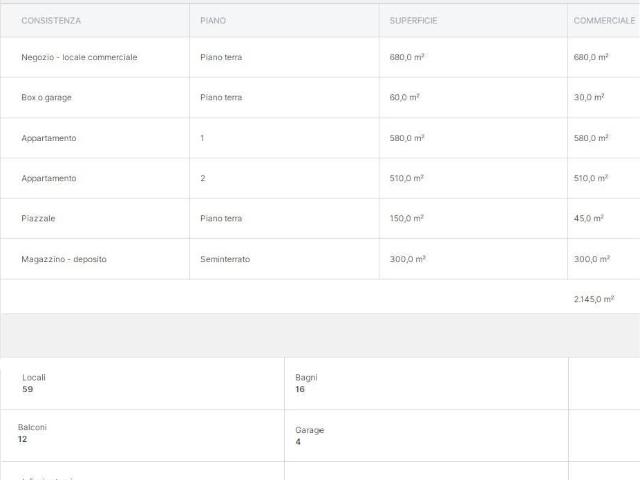Select the 2.145,0 m² total value
This screenshot has height=480, width=640.
[594, 298]
